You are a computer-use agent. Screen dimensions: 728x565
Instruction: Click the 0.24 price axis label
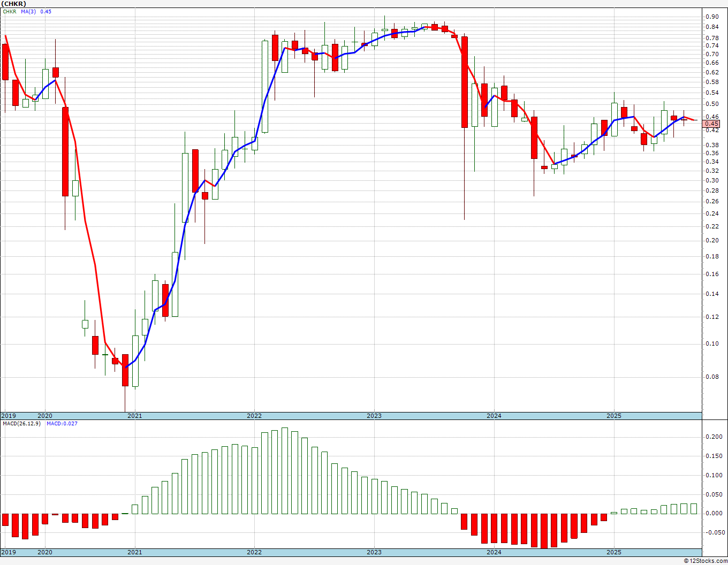click(712, 213)
